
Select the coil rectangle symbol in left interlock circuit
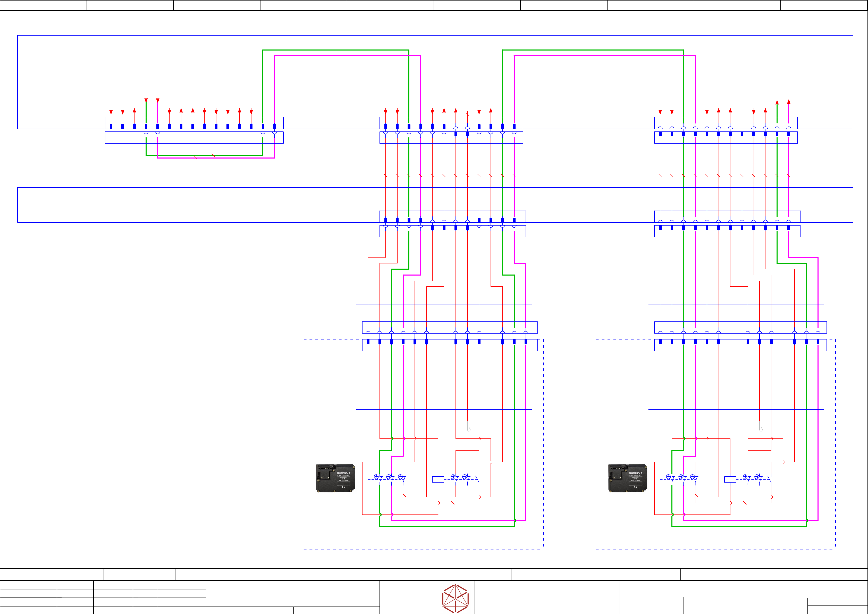coord(438,479)
